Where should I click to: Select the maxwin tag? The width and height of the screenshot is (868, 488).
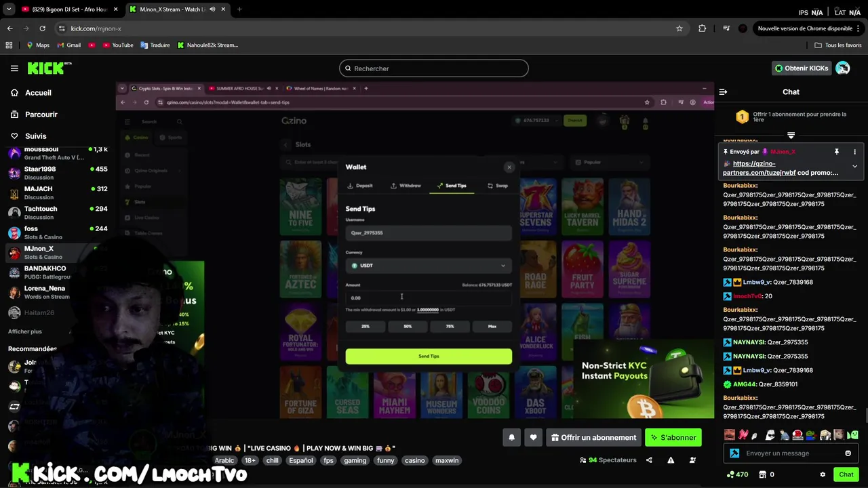447,461
